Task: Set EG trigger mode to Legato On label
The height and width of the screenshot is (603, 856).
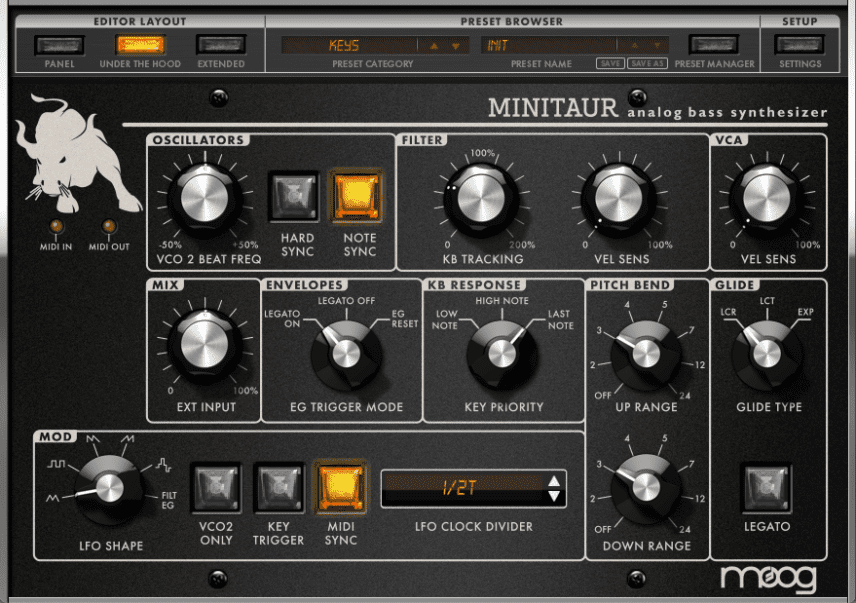Action: (283, 319)
